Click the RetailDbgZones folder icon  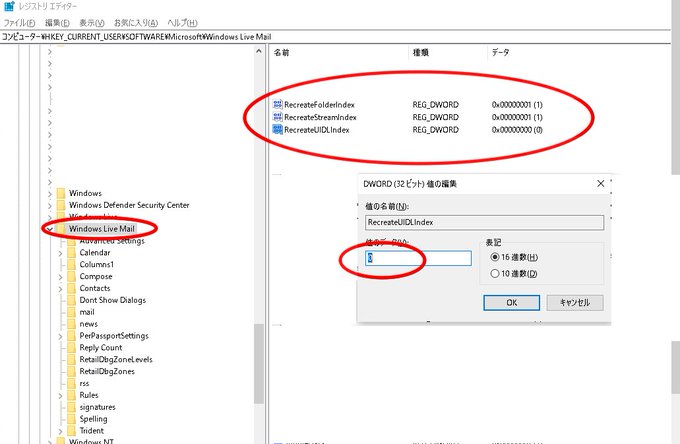click(x=72, y=372)
